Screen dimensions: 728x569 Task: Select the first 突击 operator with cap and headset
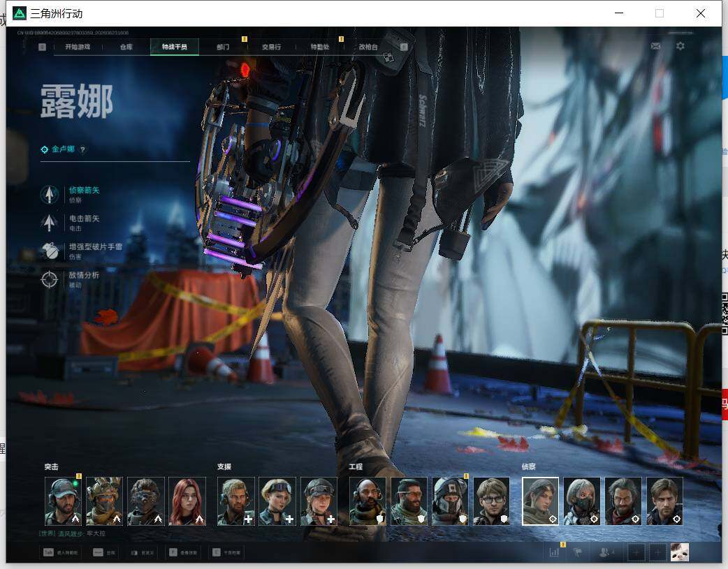click(63, 501)
